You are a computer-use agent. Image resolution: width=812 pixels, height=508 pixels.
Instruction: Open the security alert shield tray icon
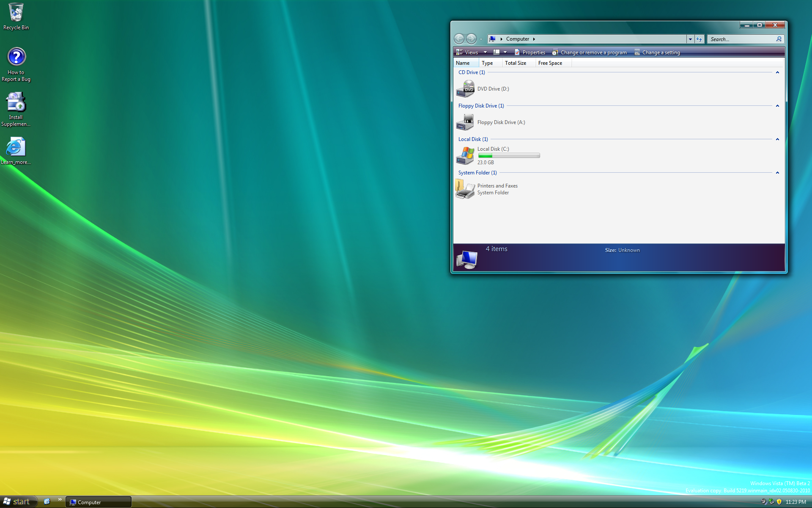pos(779,502)
